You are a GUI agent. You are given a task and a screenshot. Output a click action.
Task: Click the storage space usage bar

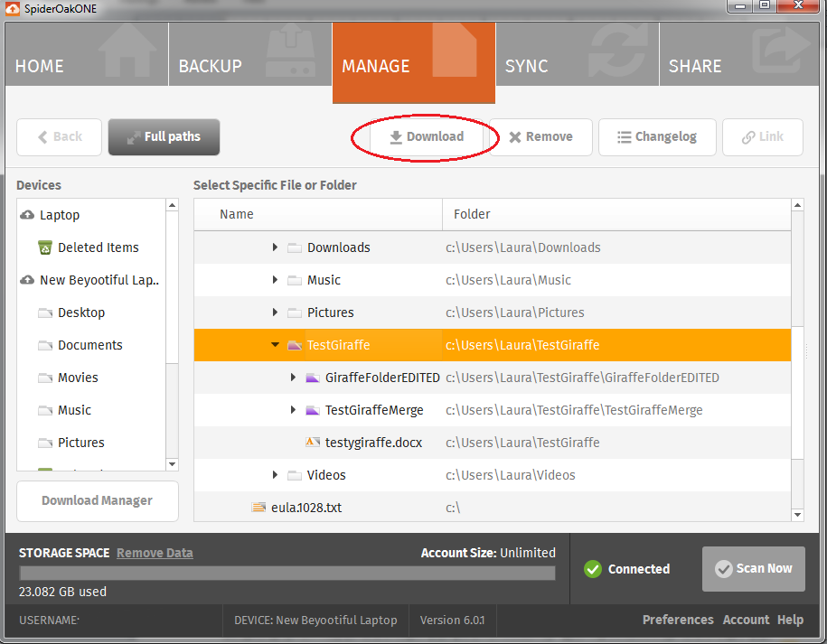click(287, 574)
